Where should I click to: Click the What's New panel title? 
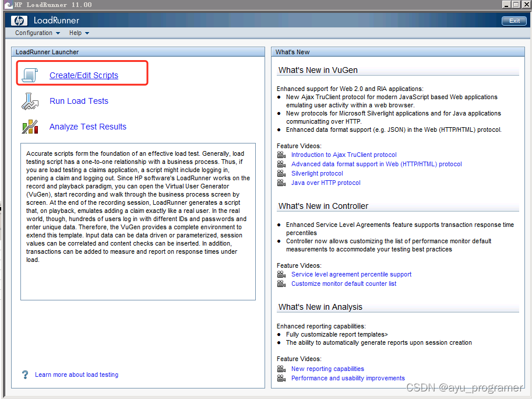click(293, 52)
